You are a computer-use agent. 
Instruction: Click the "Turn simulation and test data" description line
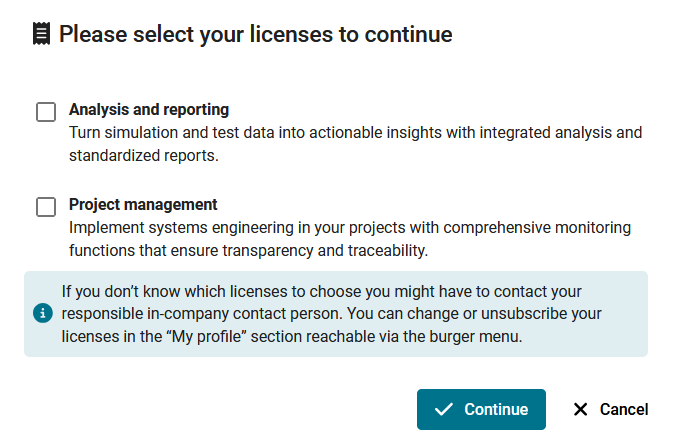point(355,132)
